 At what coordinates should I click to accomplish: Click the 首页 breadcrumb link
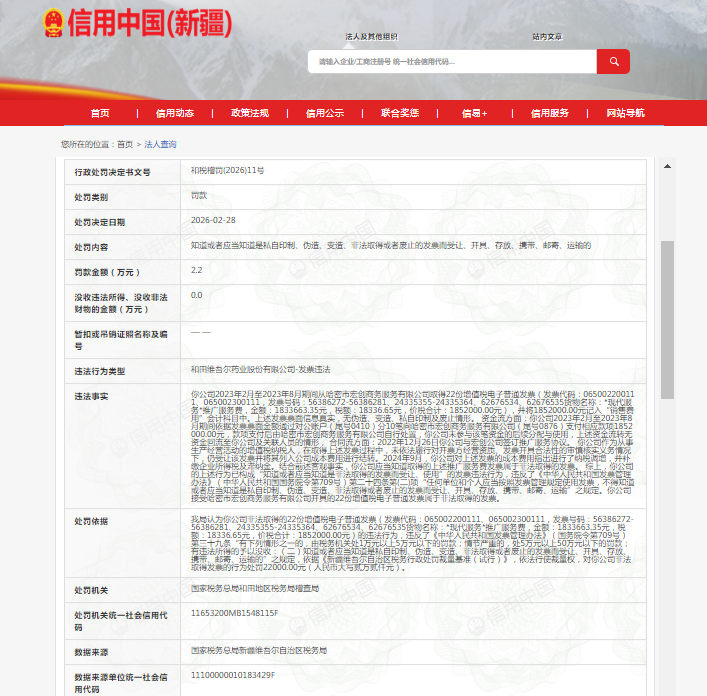[x=124, y=144]
